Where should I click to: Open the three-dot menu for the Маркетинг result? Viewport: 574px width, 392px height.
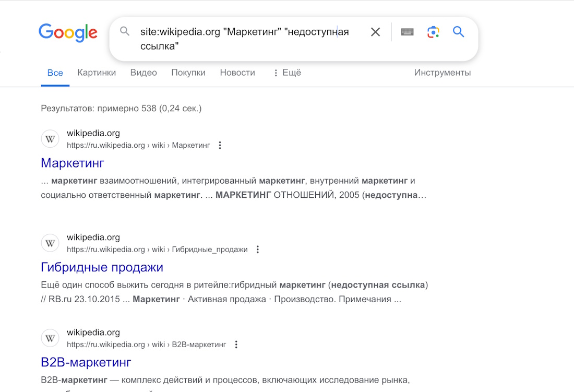pos(220,145)
